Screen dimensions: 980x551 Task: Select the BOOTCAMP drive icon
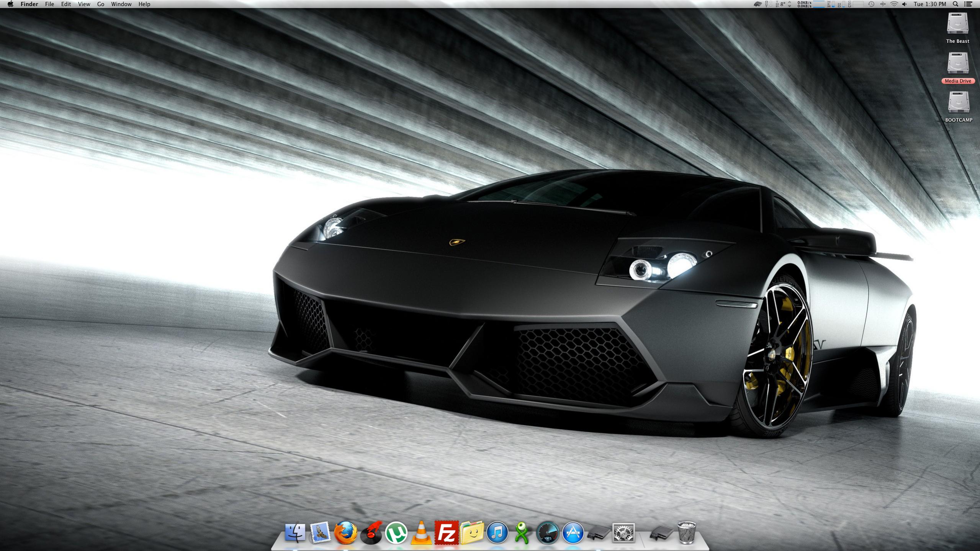pos(958,103)
